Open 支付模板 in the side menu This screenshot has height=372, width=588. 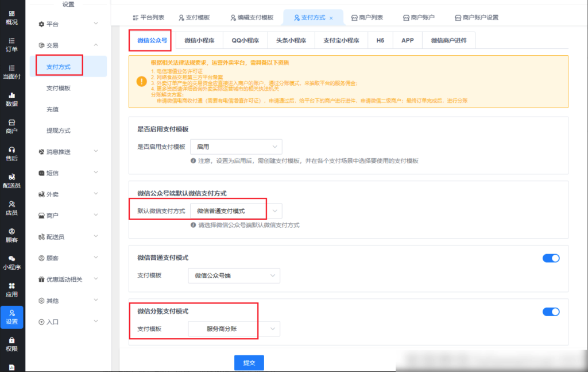[59, 88]
